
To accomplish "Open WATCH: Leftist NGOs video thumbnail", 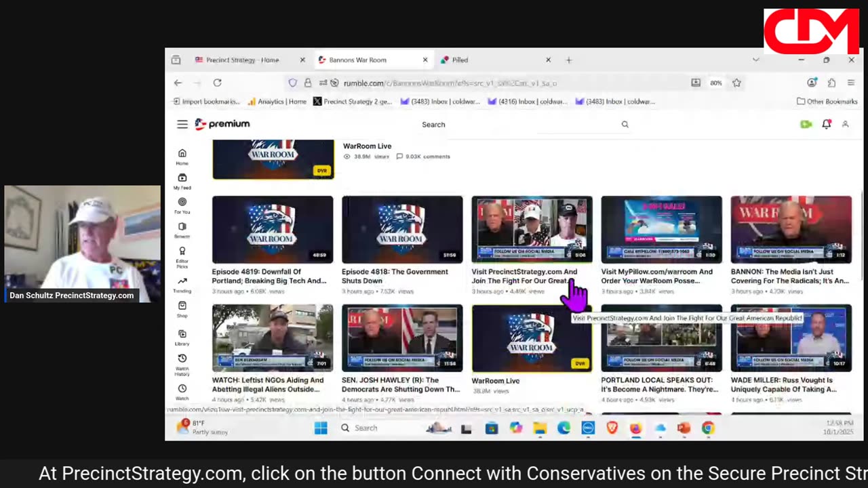I will (x=273, y=338).
